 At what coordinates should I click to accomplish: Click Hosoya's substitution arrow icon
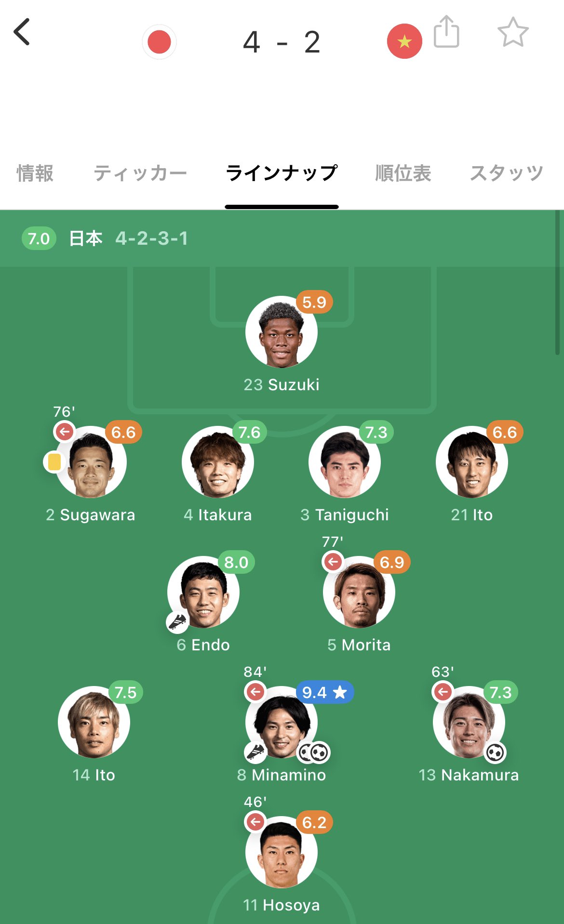255,821
